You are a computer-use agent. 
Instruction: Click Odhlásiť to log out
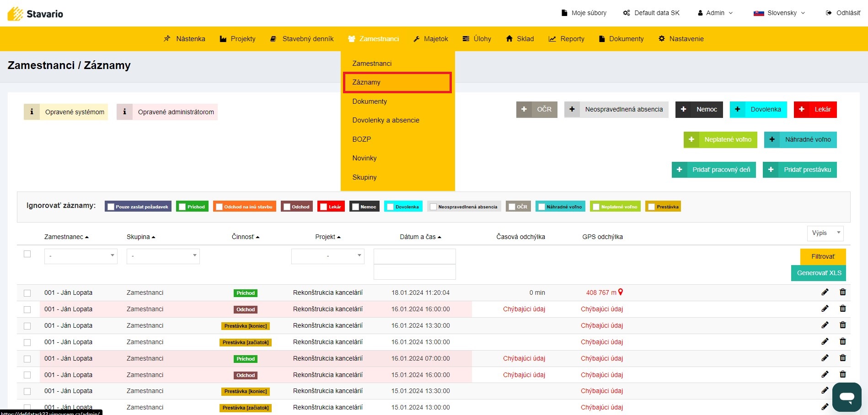click(843, 13)
